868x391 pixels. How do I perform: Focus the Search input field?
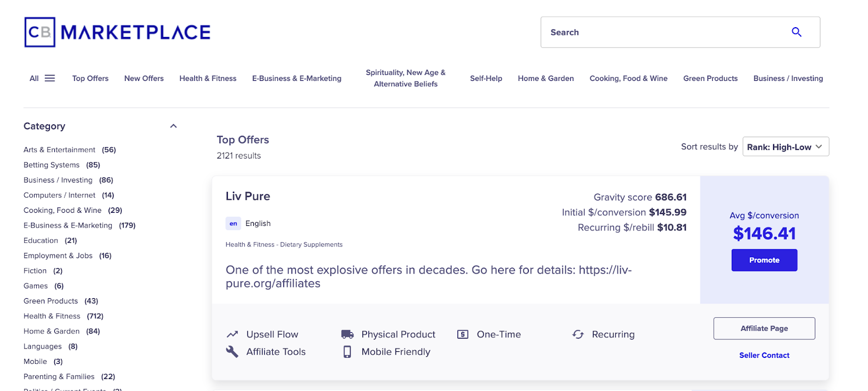coord(662,32)
